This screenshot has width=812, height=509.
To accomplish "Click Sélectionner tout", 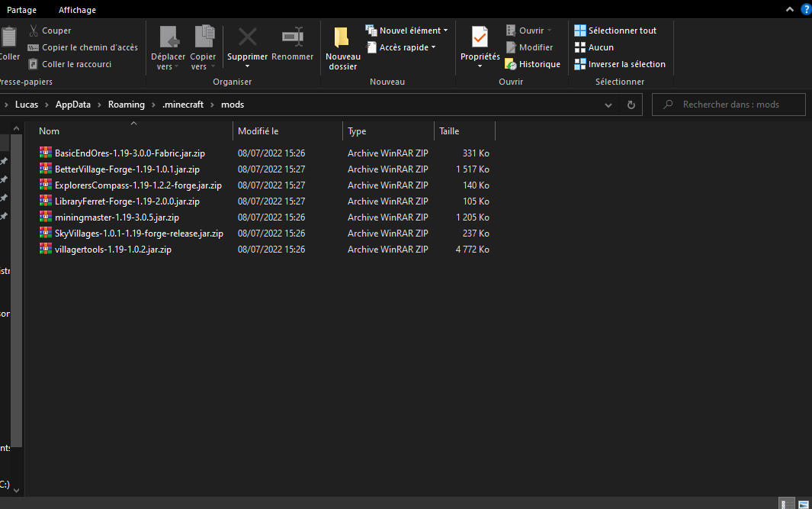I will pyautogui.click(x=615, y=31).
